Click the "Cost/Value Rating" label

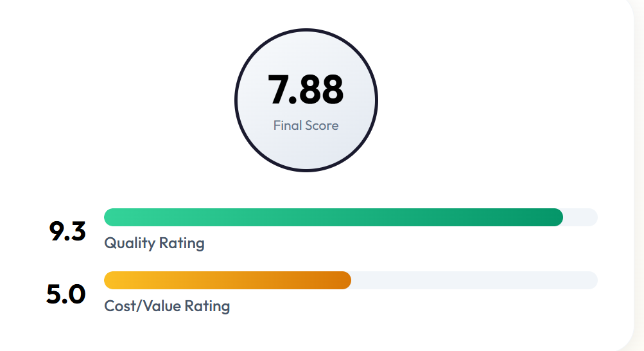click(167, 306)
